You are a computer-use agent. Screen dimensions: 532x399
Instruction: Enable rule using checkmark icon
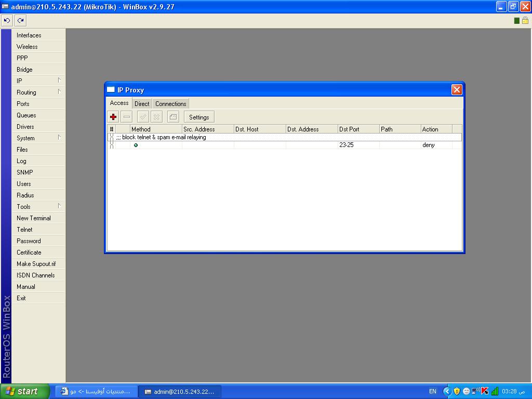143,117
